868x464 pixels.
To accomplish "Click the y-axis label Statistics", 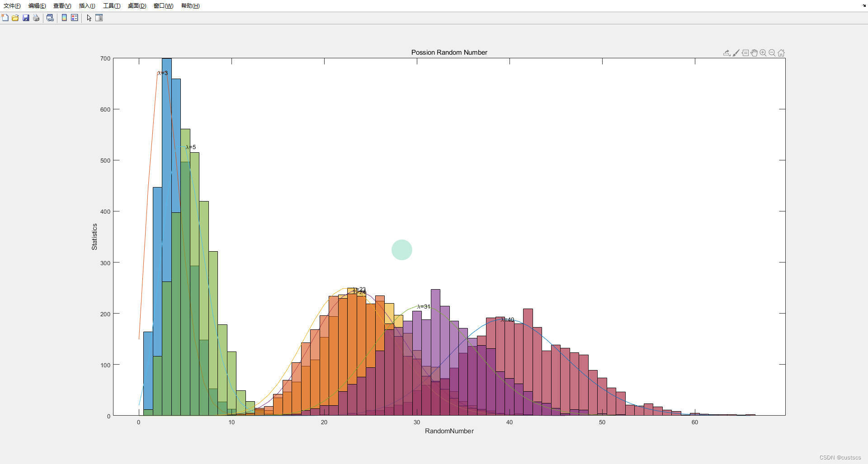I will click(94, 237).
